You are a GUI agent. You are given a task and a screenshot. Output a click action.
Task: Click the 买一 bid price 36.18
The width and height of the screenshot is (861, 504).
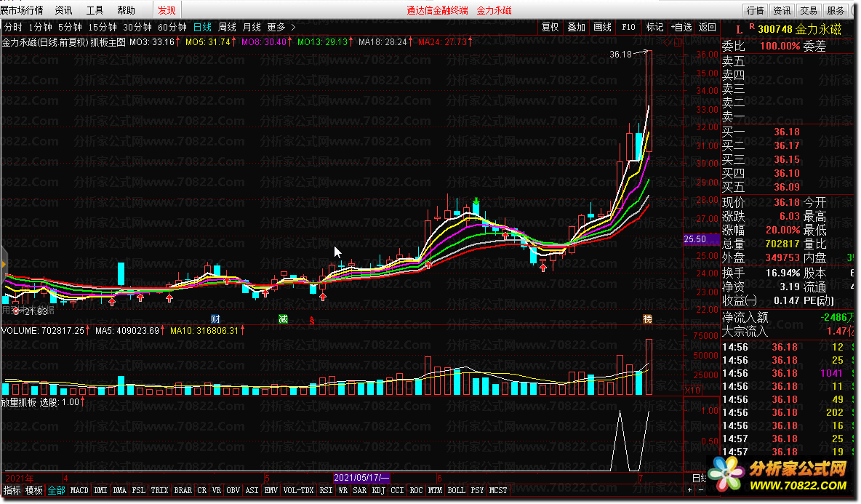pyautogui.click(x=787, y=132)
